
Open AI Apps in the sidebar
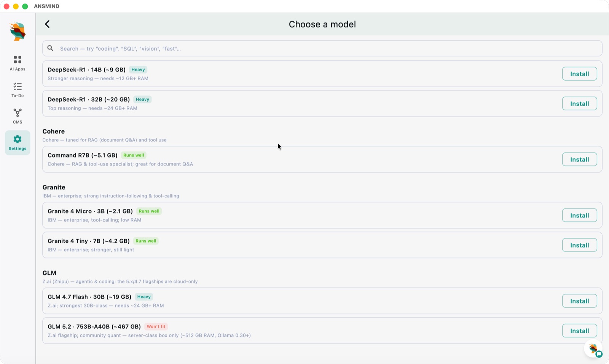18,63
